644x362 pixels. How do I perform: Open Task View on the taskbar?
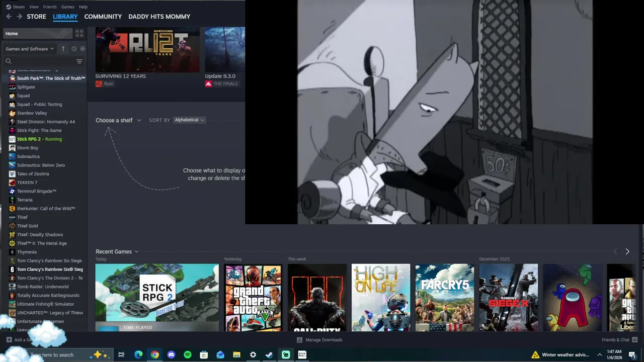pyautogui.click(x=121, y=355)
